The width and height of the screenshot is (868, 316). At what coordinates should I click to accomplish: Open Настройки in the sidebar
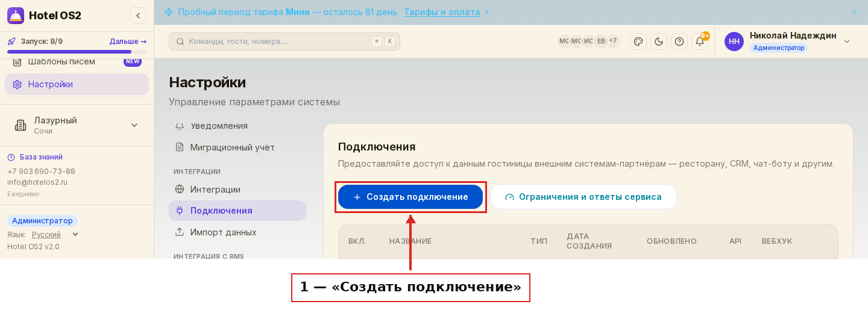[x=77, y=84]
